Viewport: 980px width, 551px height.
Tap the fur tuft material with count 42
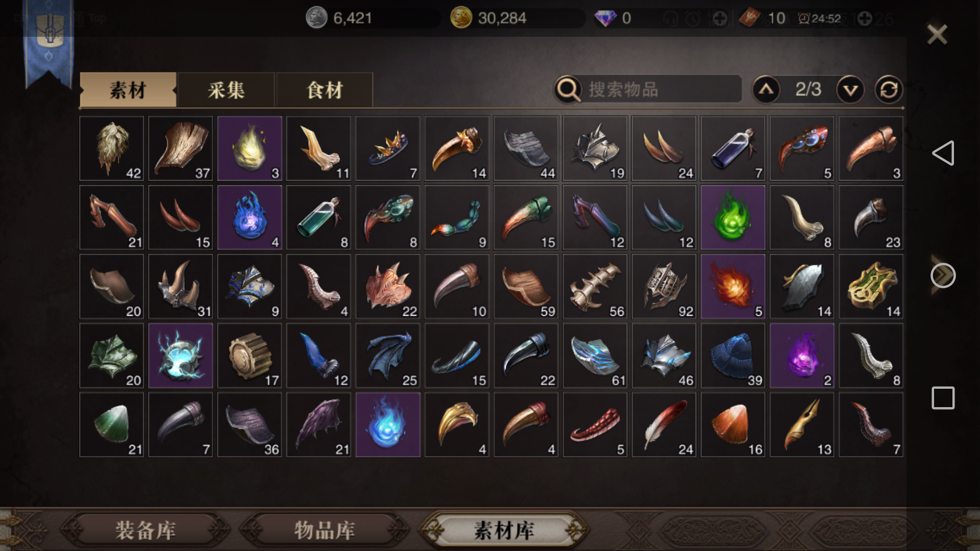pos(111,148)
